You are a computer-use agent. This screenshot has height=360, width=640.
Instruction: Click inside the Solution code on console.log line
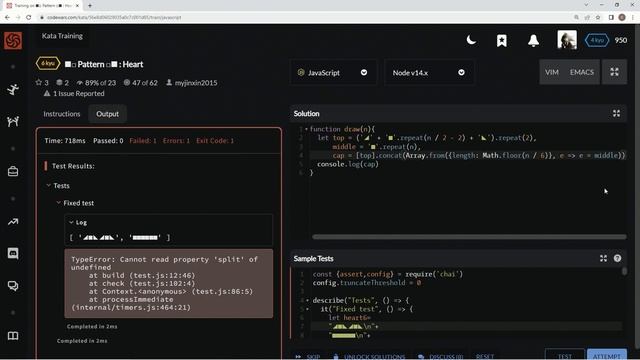pyautogui.click(x=348, y=164)
